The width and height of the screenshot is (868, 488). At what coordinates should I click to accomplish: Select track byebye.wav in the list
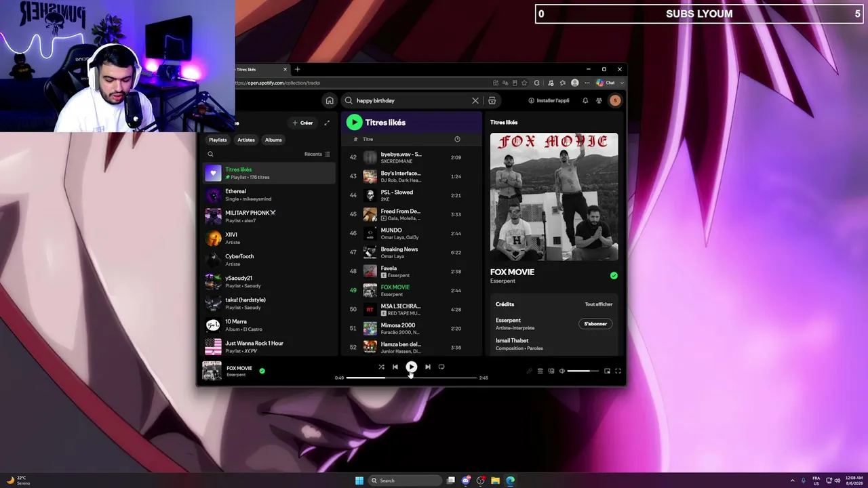coord(412,157)
